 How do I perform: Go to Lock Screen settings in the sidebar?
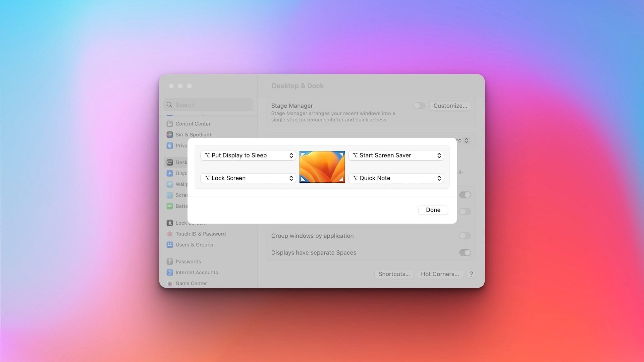click(x=170, y=223)
